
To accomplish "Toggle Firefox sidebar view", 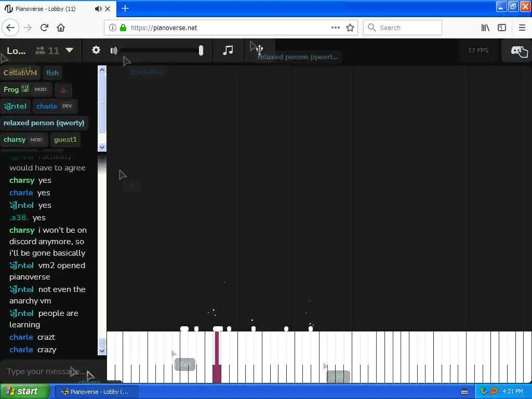I will [502, 28].
